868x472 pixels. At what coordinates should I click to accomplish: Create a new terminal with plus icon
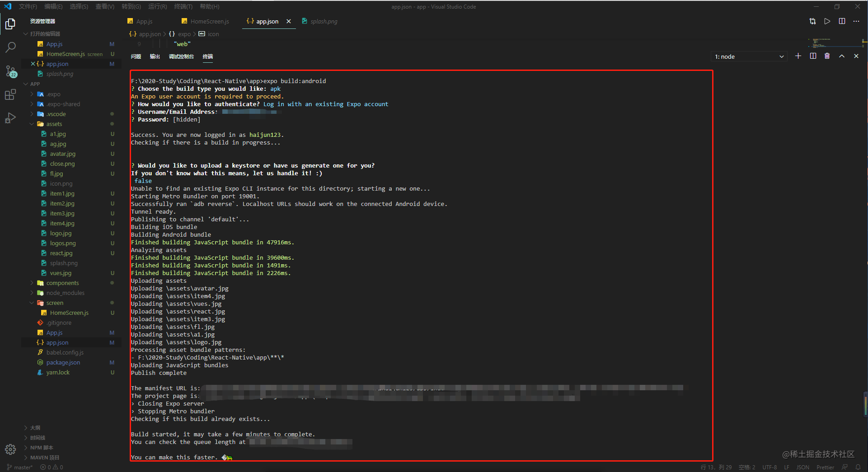coord(798,56)
